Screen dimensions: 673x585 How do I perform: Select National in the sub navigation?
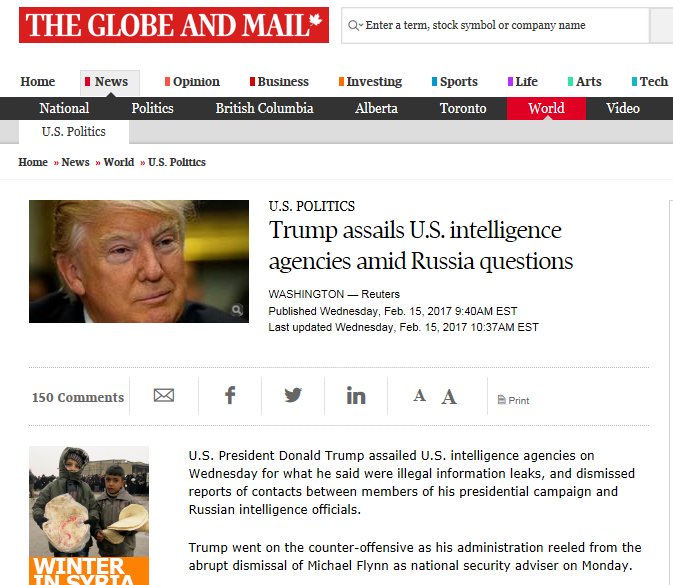pyautogui.click(x=64, y=108)
